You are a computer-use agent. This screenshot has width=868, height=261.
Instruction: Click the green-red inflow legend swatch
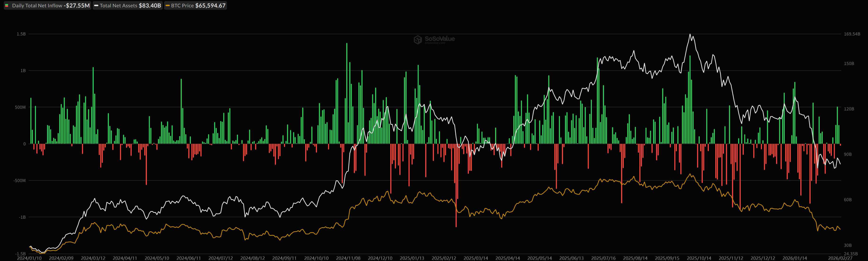click(x=7, y=6)
